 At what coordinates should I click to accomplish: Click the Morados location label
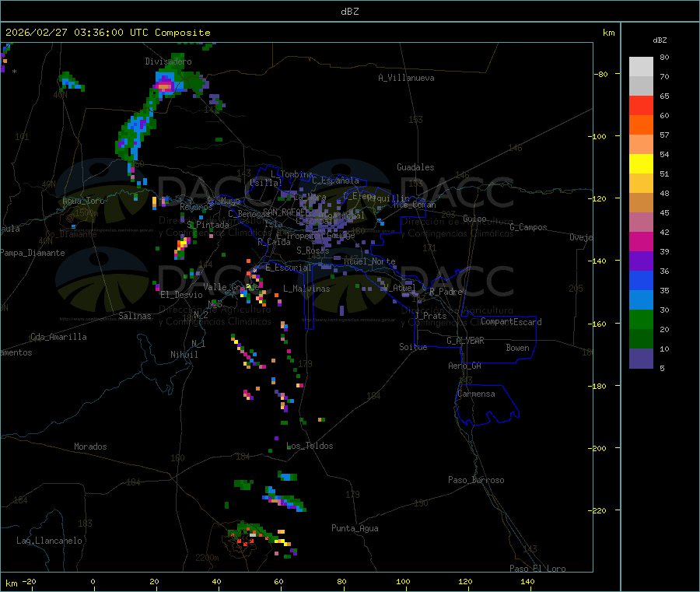[x=90, y=447]
